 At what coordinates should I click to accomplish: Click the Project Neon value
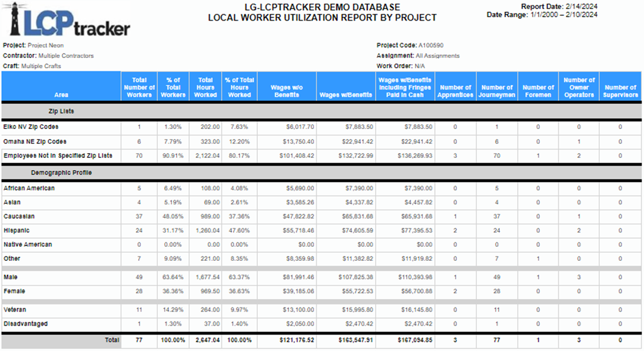click(x=45, y=45)
